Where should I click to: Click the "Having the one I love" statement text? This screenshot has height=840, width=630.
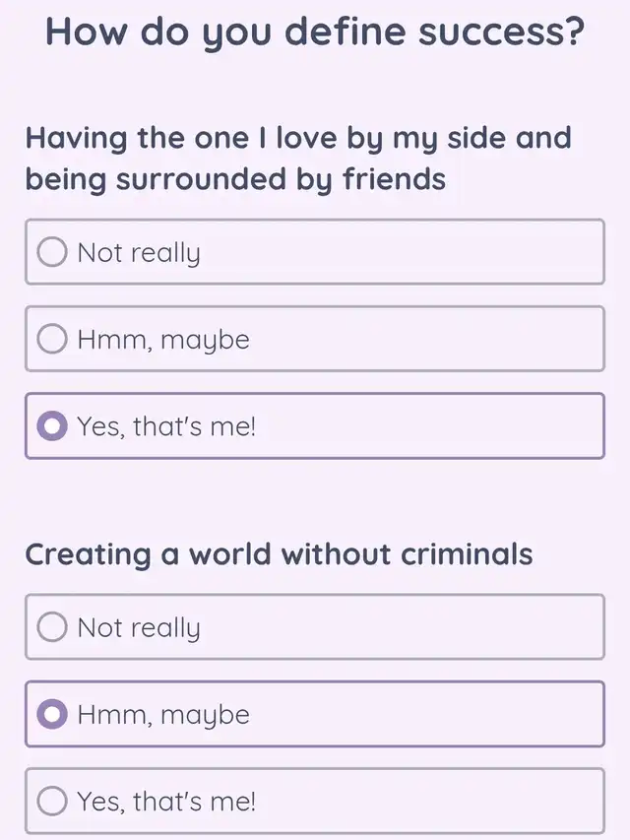click(298, 158)
